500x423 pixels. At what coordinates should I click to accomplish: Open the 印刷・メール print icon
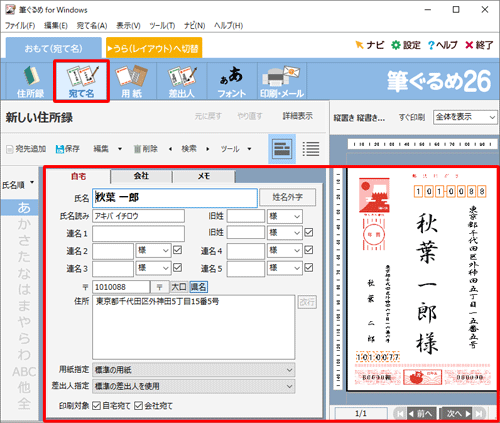coord(282,81)
